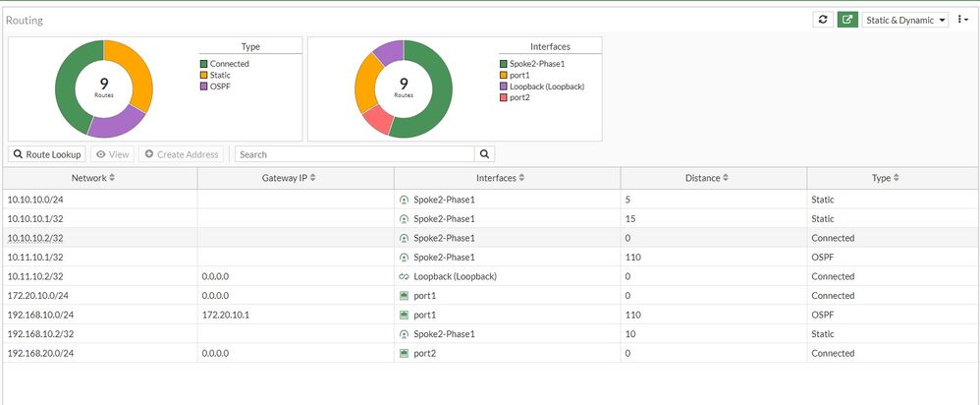Click Spoke2-Phase1 label in Interfaces legend

[x=538, y=64]
